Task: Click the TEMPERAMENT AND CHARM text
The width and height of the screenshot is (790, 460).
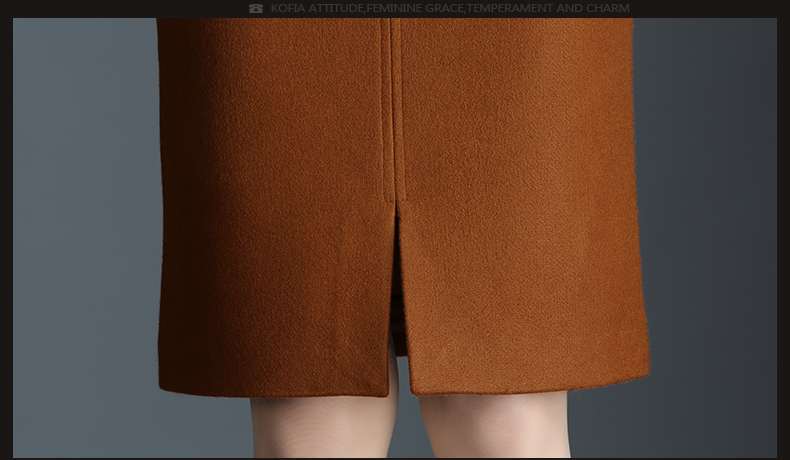Action: (549, 8)
